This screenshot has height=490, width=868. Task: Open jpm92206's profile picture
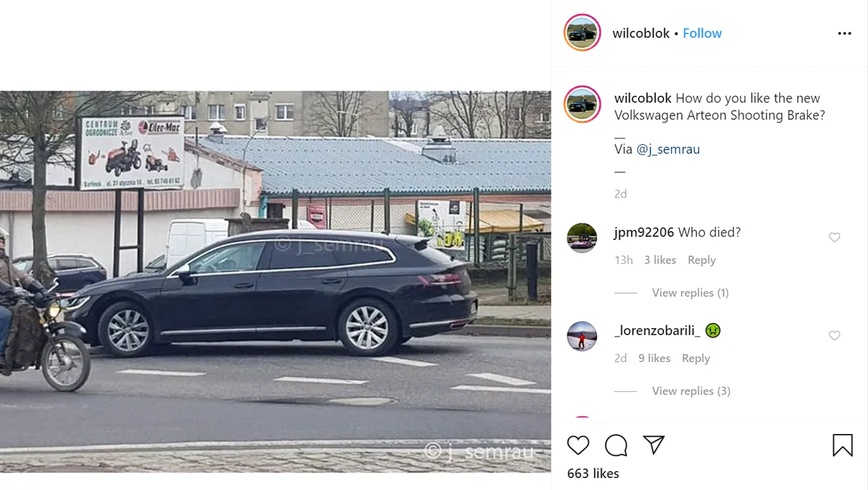point(582,238)
